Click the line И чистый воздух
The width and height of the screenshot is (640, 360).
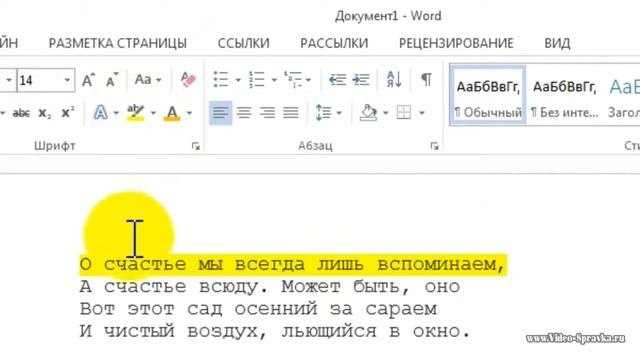[x=275, y=331]
